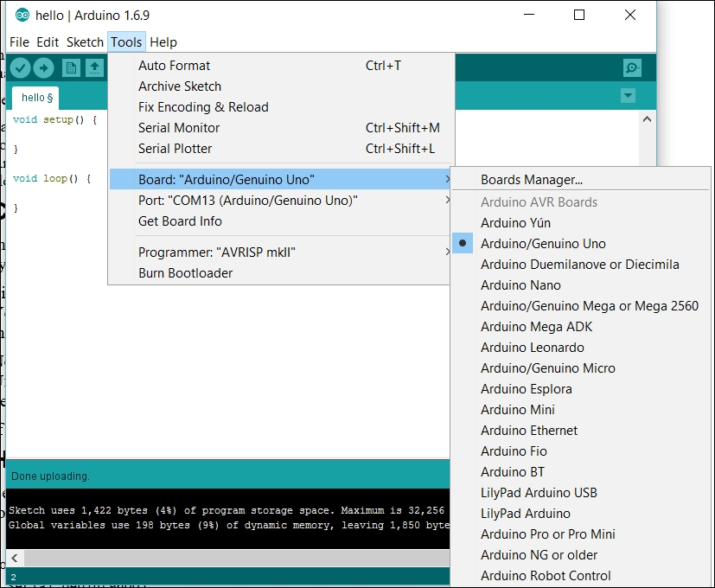The height and width of the screenshot is (588, 715).
Task: Select Arduino Pro or Pro Mini
Action: pyautogui.click(x=580, y=534)
